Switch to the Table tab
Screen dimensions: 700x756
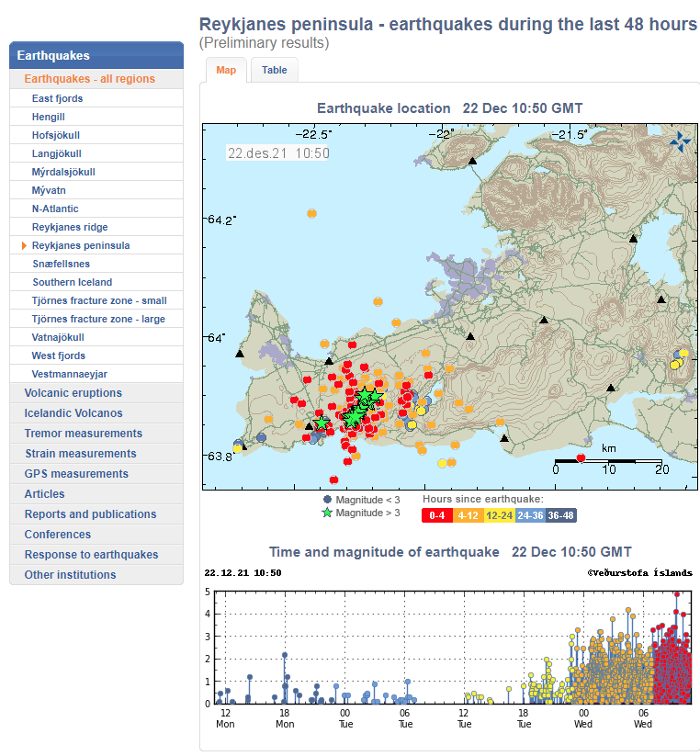[274, 70]
